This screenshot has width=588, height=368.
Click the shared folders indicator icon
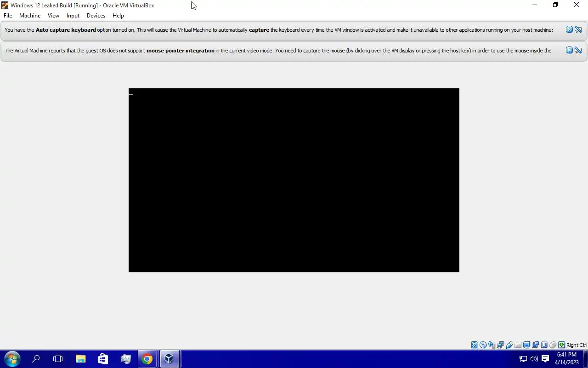tap(518, 345)
